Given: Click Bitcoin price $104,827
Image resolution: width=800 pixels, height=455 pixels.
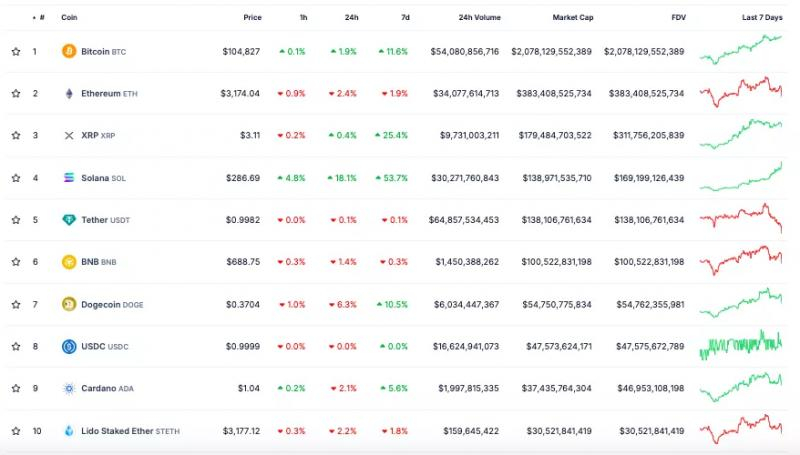Looking at the screenshot, I should 241,52.
